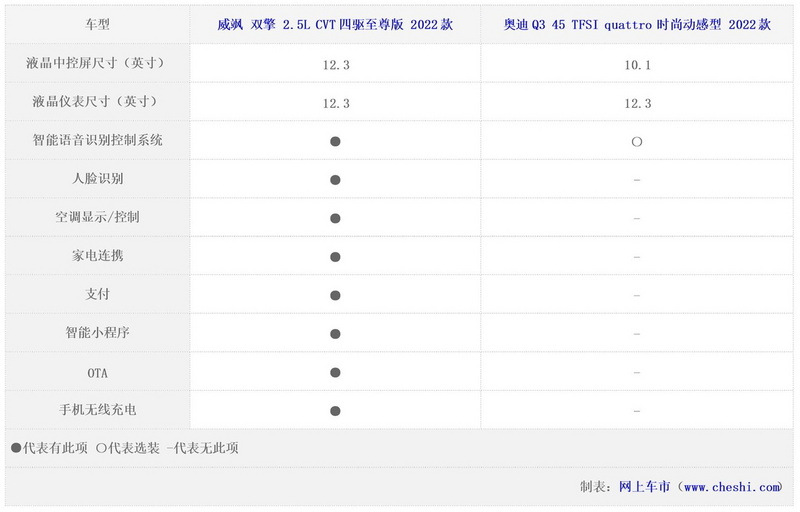Select the 手机无线充电 row label
800x512 pixels.
(97, 409)
